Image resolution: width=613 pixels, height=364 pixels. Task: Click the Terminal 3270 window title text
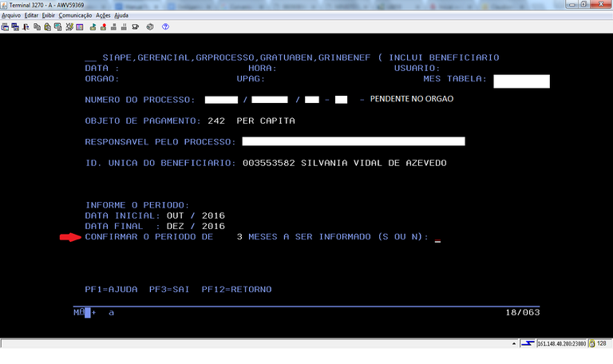pos(46,5)
